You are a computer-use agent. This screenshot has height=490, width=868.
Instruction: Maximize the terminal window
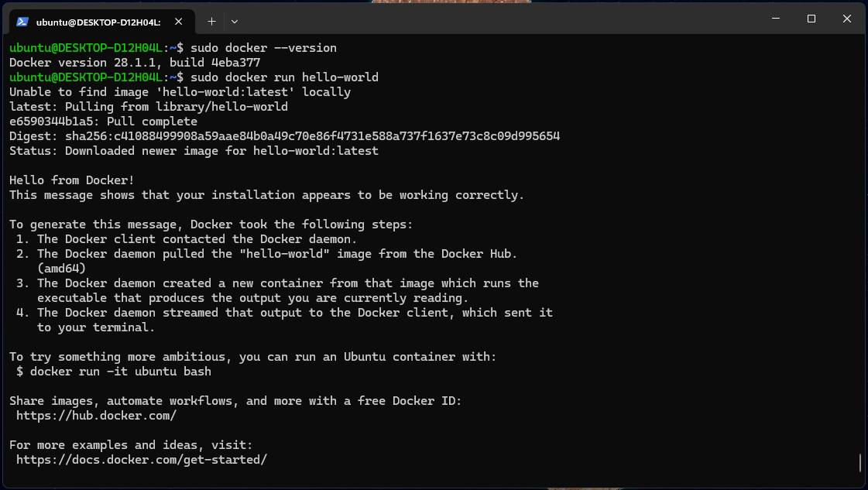pos(811,19)
